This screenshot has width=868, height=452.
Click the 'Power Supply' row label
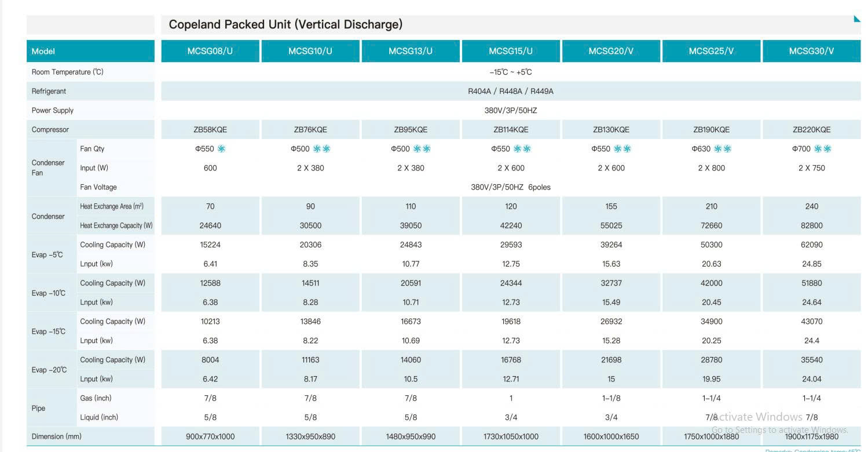click(x=53, y=110)
